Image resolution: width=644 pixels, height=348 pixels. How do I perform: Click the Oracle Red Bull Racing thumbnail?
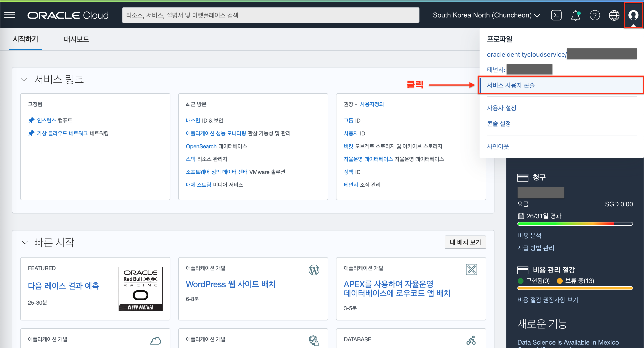tap(141, 289)
